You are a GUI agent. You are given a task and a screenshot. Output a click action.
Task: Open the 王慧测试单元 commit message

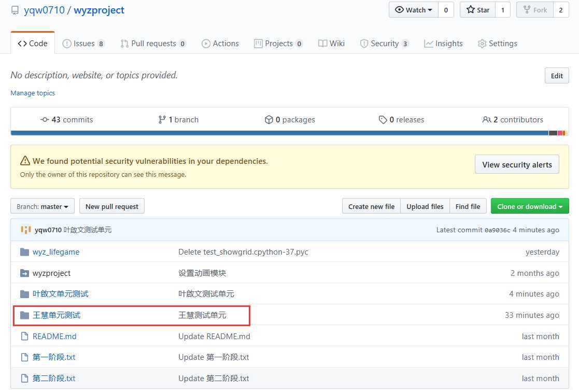tap(202, 315)
